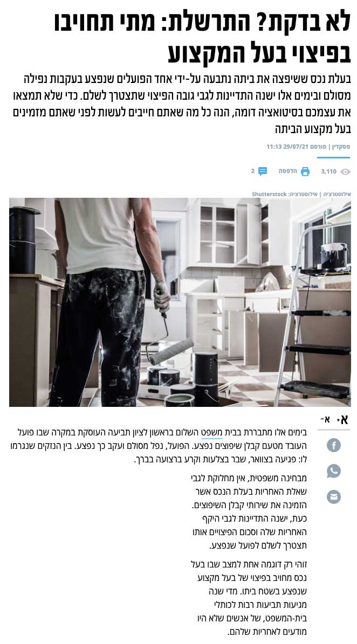Click the subheadline starting בעלת נכס ששיפצה
This screenshot has height=644, width=357.
pyautogui.click(x=182, y=104)
